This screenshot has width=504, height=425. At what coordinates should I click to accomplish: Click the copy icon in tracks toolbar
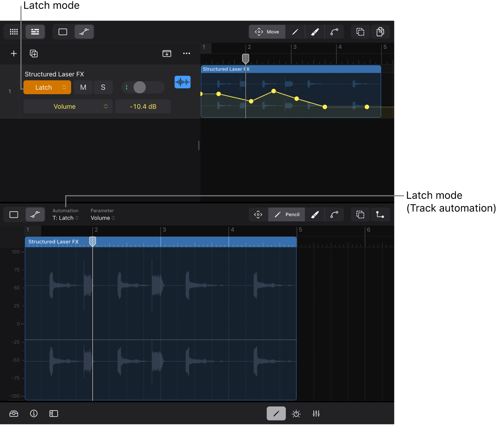pyautogui.click(x=380, y=32)
